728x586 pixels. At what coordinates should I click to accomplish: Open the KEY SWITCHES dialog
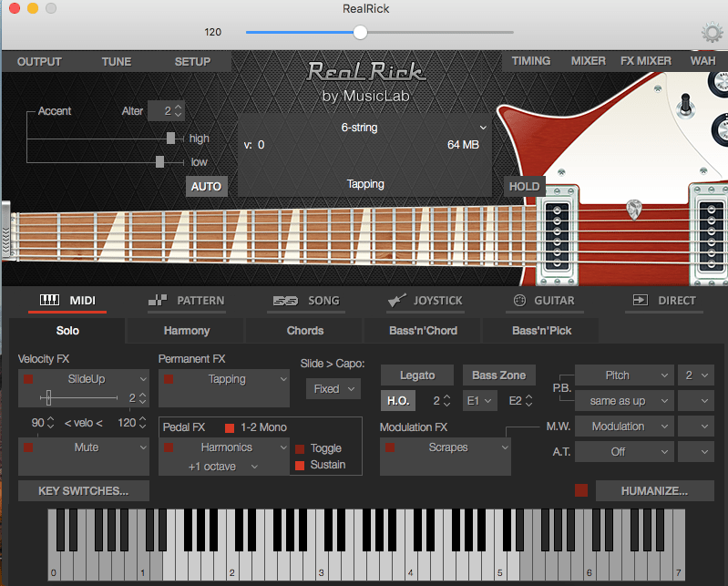point(84,491)
